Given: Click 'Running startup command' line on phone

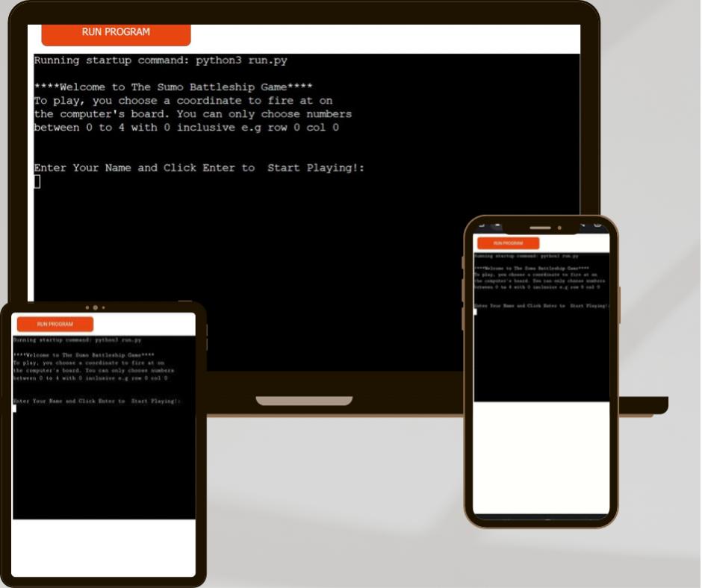Looking at the screenshot, I should 526,256.
